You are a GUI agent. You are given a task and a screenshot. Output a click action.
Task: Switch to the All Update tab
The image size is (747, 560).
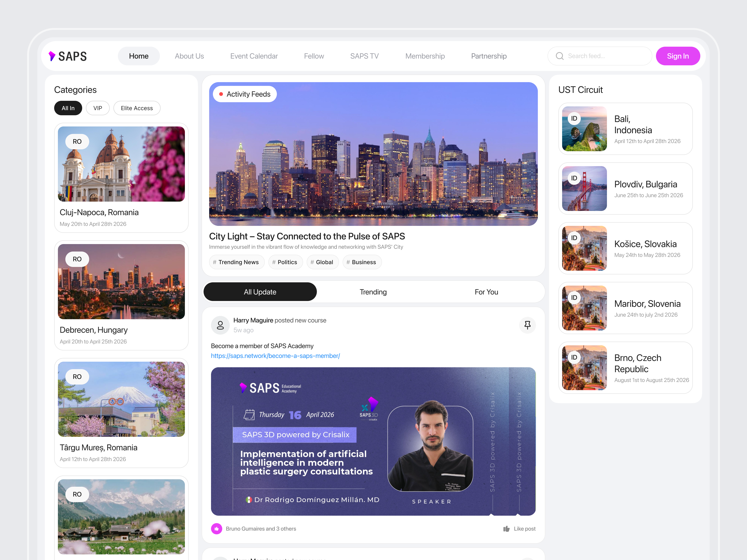pyautogui.click(x=260, y=292)
